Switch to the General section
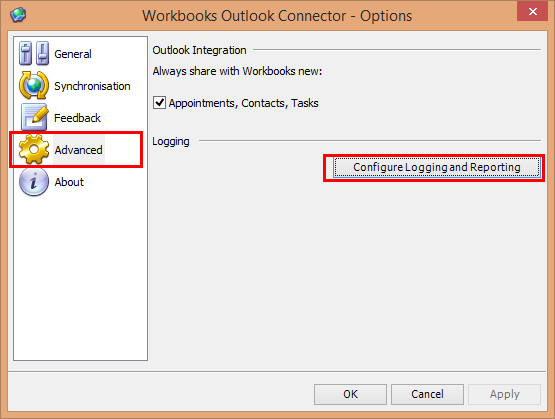This screenshot has width=555, height=419. [73, 54]
